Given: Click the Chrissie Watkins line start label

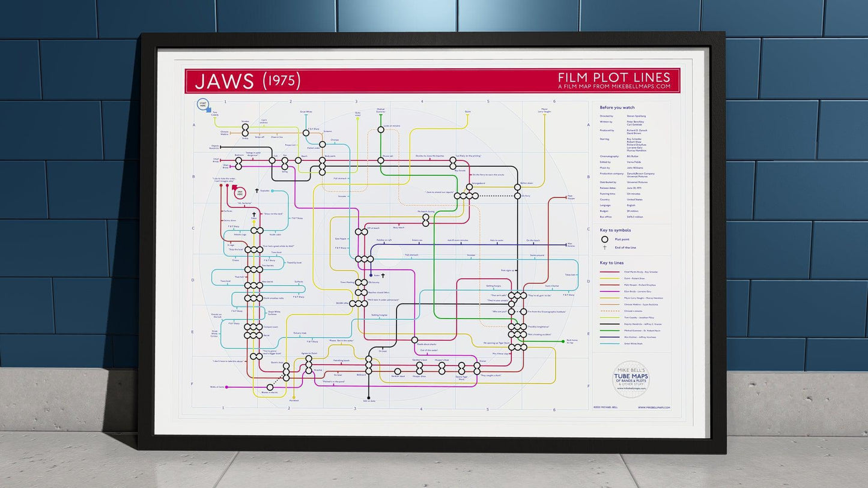Looking at the screenshot, I should point(225,133).
